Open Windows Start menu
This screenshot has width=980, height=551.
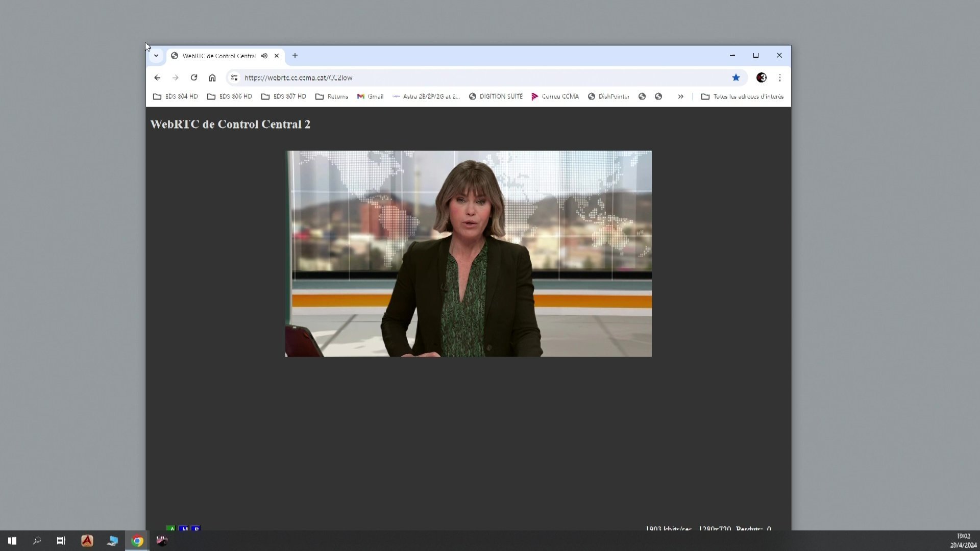pyautogui.click(x=12, y=541)
